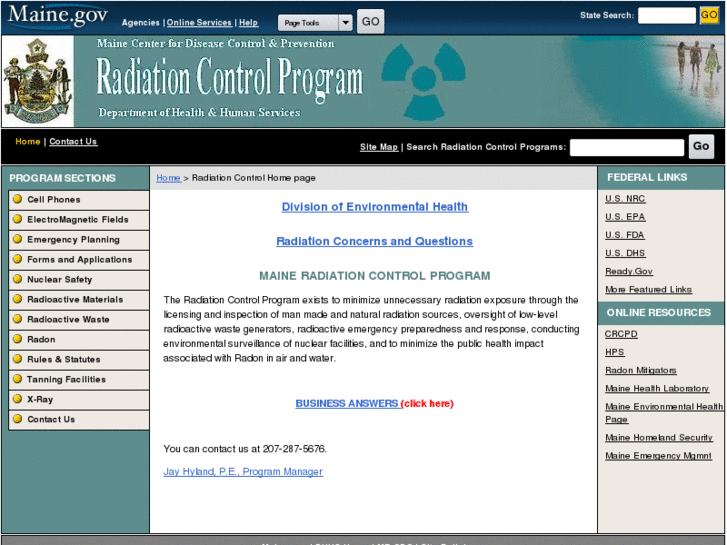Open Forms and Applications section
Viewport: 727px width, 545px height.
(79, 259)
